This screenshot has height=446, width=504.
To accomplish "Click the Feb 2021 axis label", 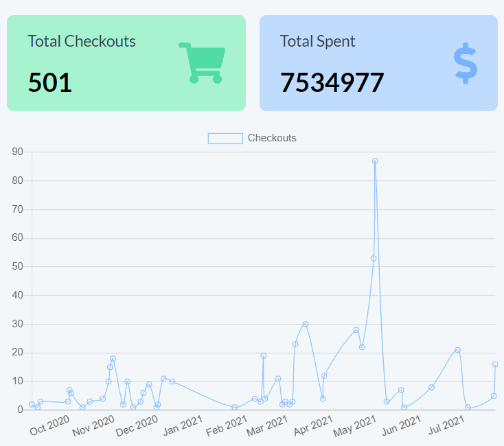I will 227,425.
